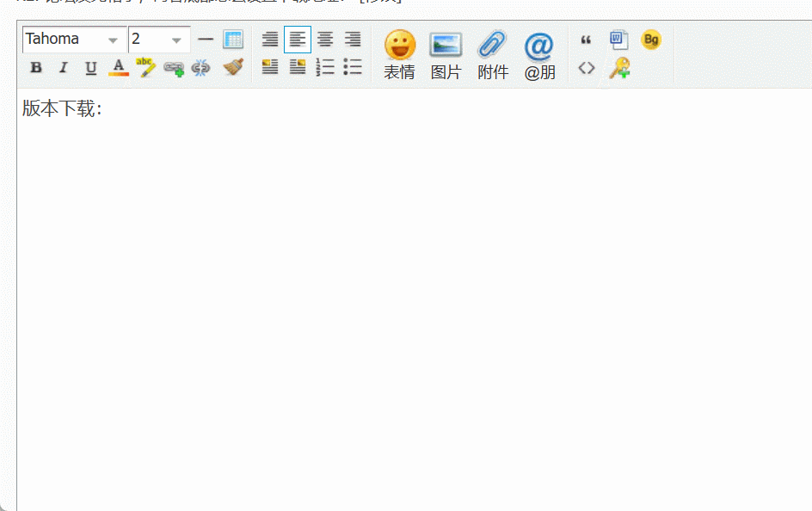Pick highlight color with abc marker icon
Viewport: 812px width, 511px height.
[145, 67]
